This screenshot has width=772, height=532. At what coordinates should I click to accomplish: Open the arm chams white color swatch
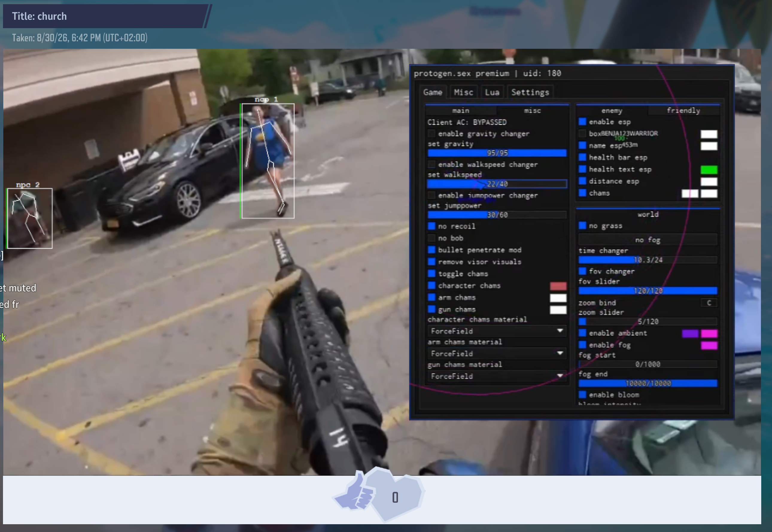click(558, 298)
